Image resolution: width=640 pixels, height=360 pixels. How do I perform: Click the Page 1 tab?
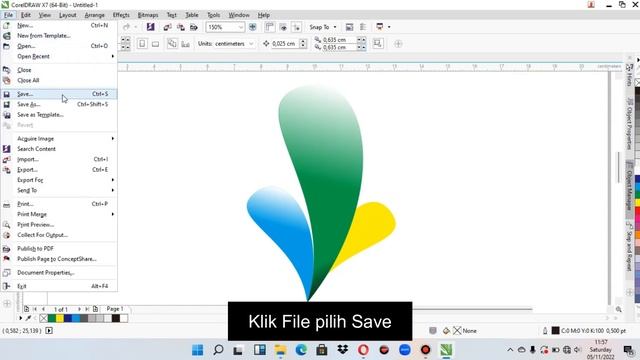coord(115,309)
